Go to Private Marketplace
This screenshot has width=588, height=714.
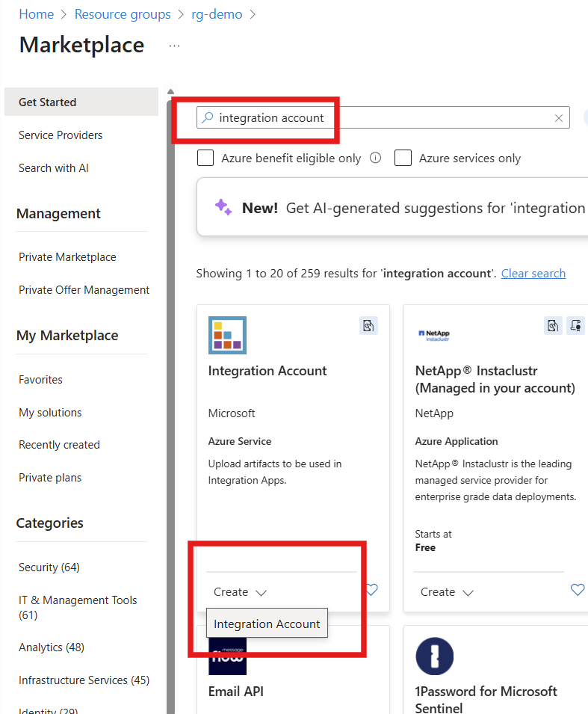coord(67,257)
